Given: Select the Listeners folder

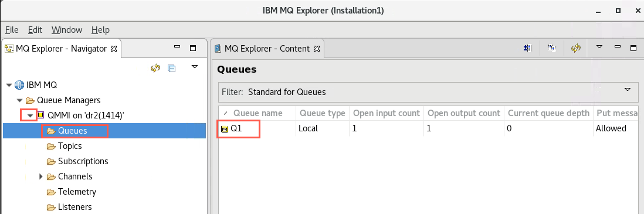Looking at the screenshot, I should [74, 206].
